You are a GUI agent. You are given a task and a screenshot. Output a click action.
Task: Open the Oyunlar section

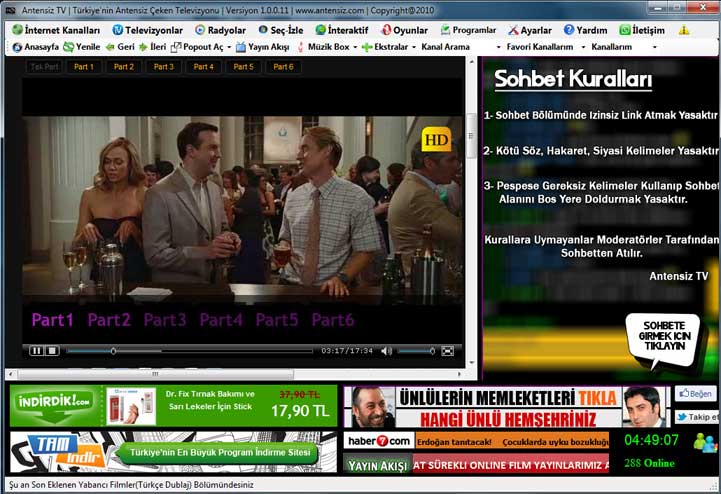(x=405, y=30)
